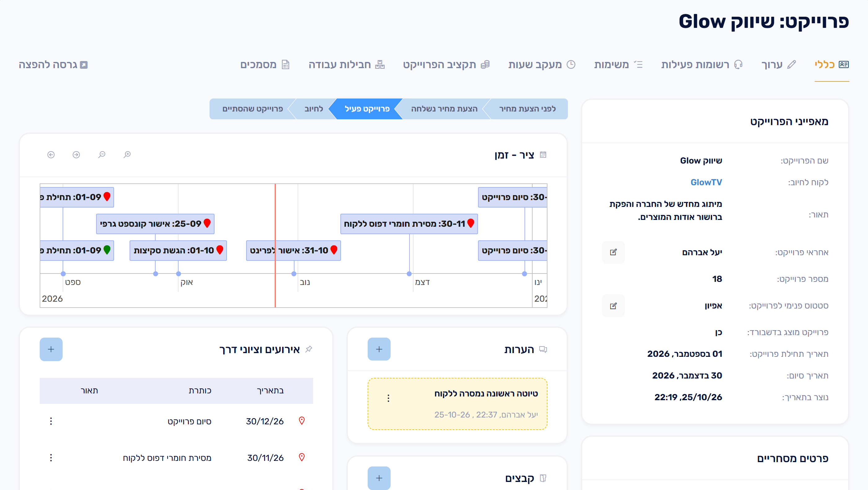Add a new note with plus button
The height and width of the screenshot is (490, 868).
click(379, 349)
